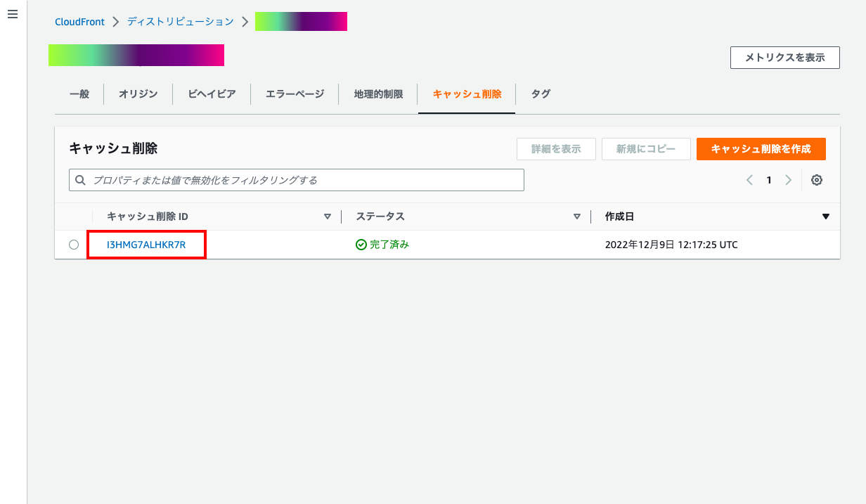Sort by キャッシュ削除 ID column arrow

click(327, 217)
